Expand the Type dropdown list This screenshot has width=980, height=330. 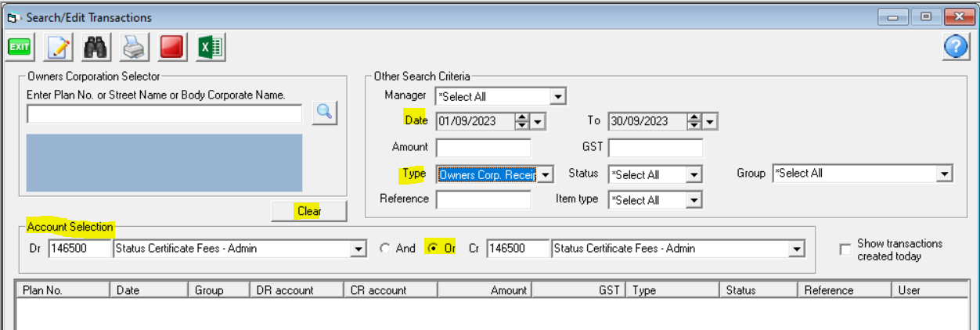tap(546, 174)
